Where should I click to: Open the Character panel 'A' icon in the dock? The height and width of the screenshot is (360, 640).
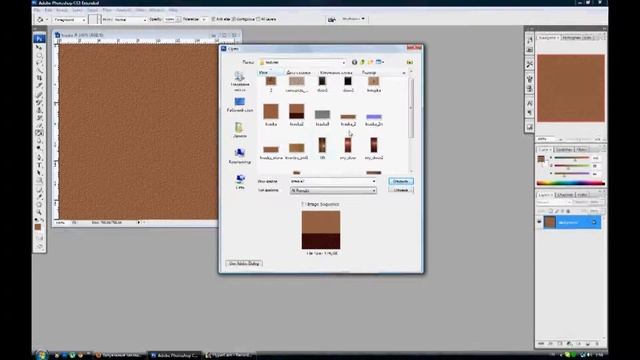(x=529, y=103)
